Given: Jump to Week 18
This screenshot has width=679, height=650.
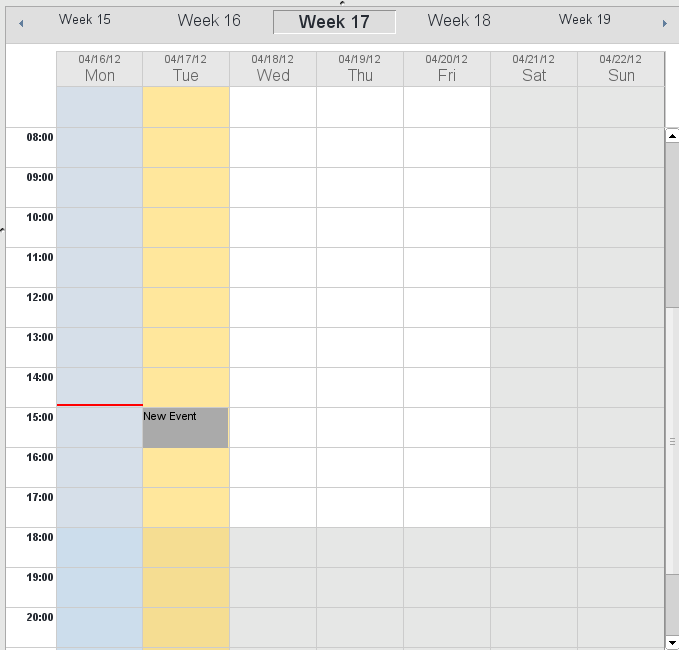Looking at the screenshot, I should (x=459, y=20).
